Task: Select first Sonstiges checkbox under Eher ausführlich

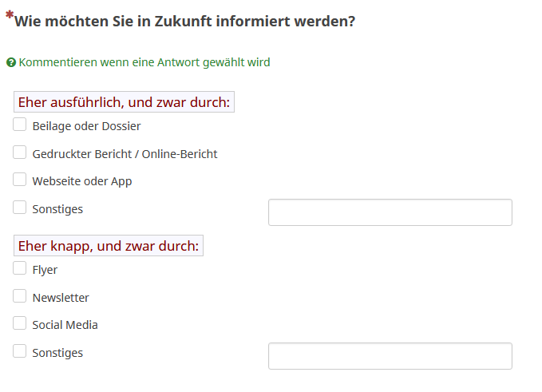Action: (20, 208)
